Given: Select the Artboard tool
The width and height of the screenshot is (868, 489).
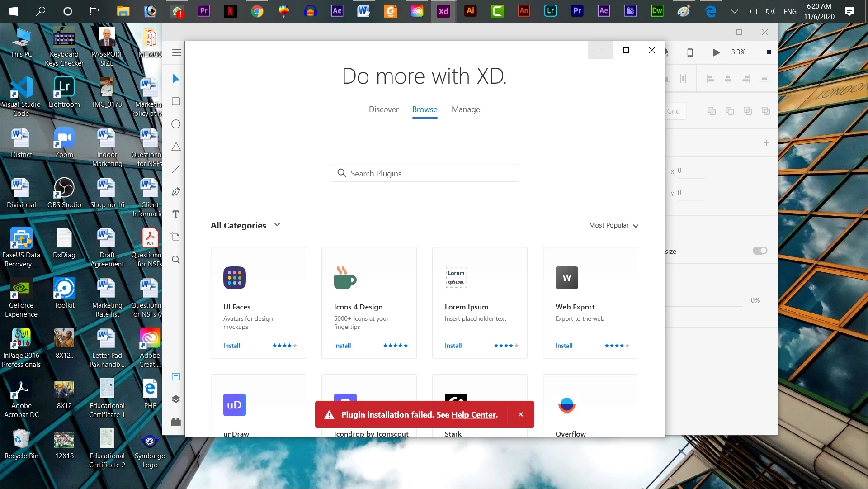Looking at the screenshot, I should pos(176,237).
